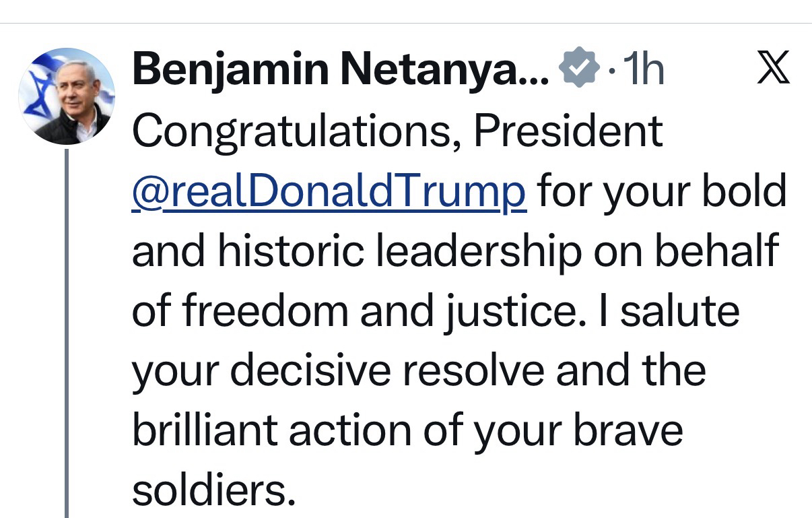Click the "Benjamin Netanya..." display name
Viewport: 812px width, 518px height.
(341, 70)
